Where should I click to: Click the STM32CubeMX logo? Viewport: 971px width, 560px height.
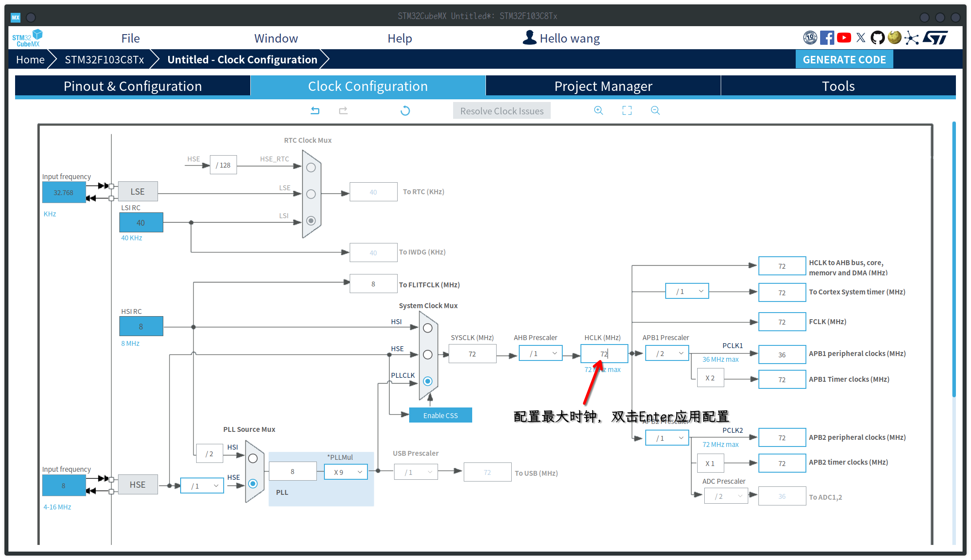27,38
